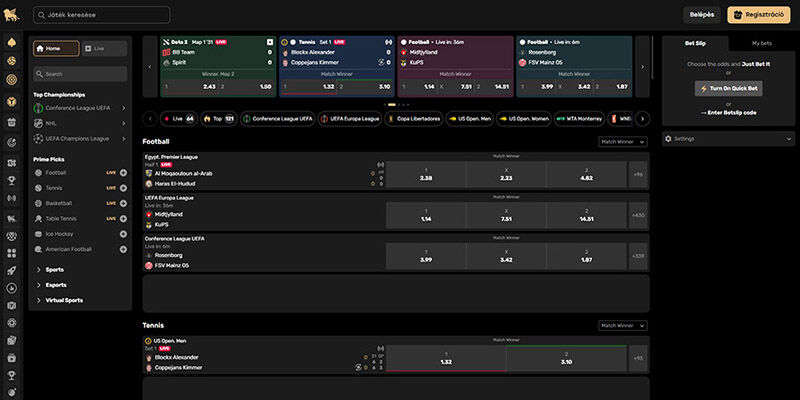Bet on Midtjylland win at 1.14 in list
The image size is (800, 400).
pyautogui.click(x=426, y=215)
